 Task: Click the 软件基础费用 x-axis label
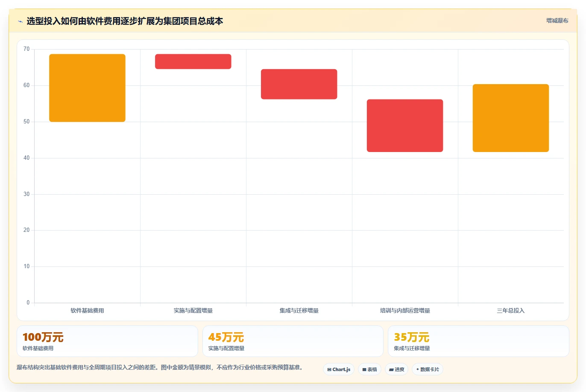point(87,311)
